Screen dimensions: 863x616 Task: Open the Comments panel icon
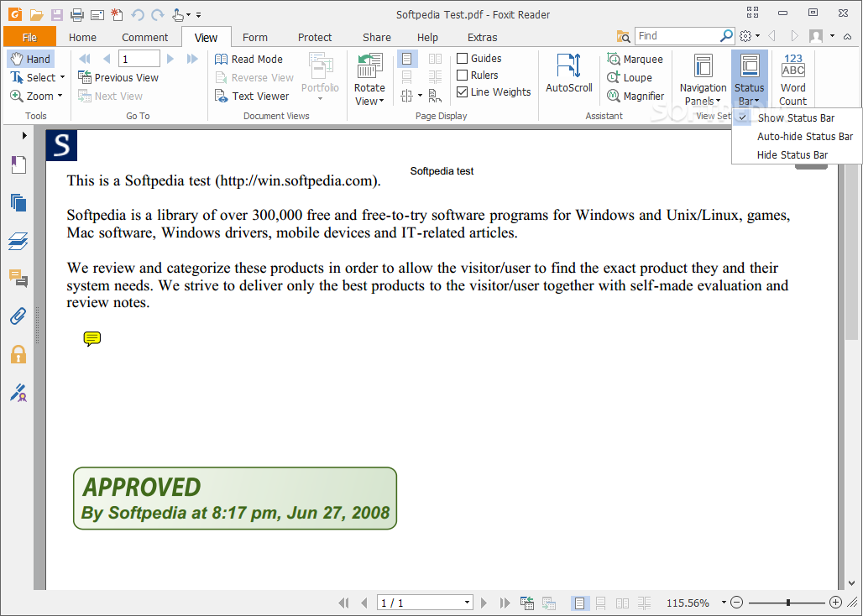point(18,279)
